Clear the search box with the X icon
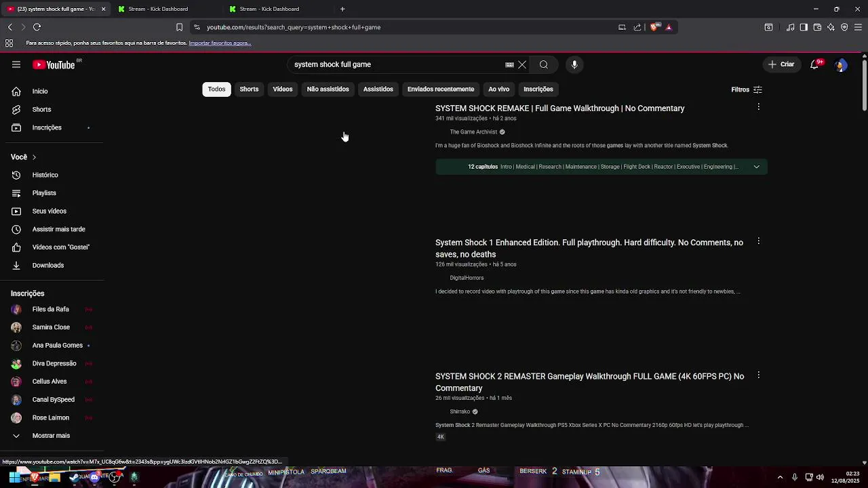The width and height of the screenshot is (868, 488). click(522, 64)
